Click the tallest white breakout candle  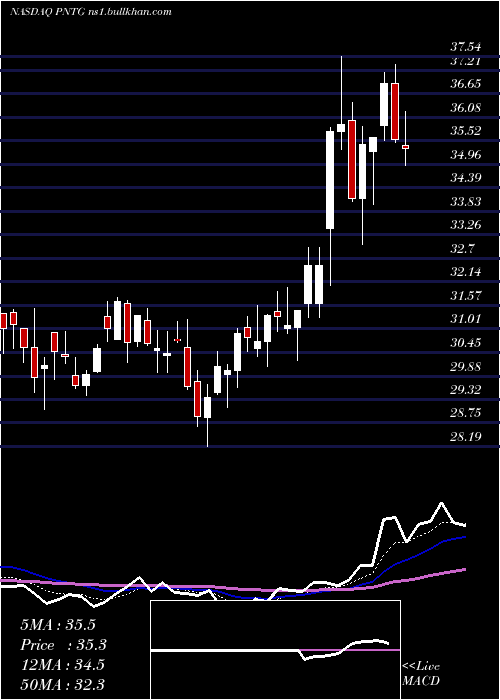coord(330,180)
